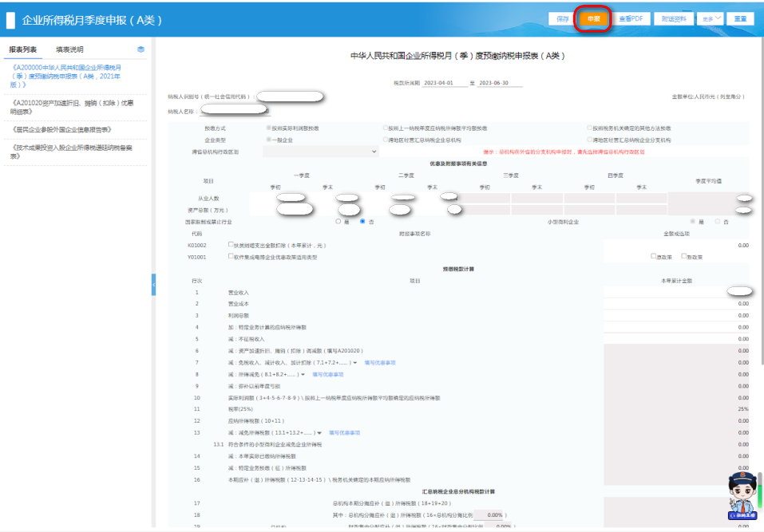
Task: Check the 新政策 box
Action: click(684, 256)
